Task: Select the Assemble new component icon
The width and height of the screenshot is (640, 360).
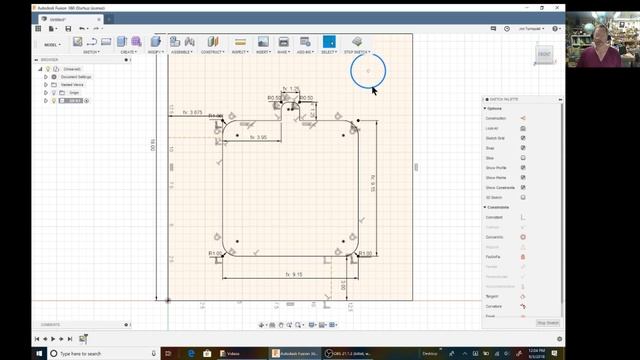Action: [x=175, y=41]
